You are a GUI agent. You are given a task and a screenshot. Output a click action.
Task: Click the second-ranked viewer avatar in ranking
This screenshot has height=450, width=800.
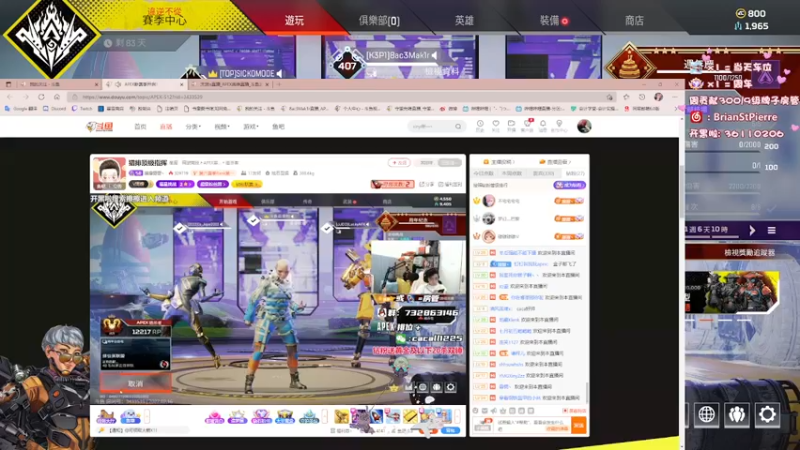pyautogui.click(x=489, y=219)
